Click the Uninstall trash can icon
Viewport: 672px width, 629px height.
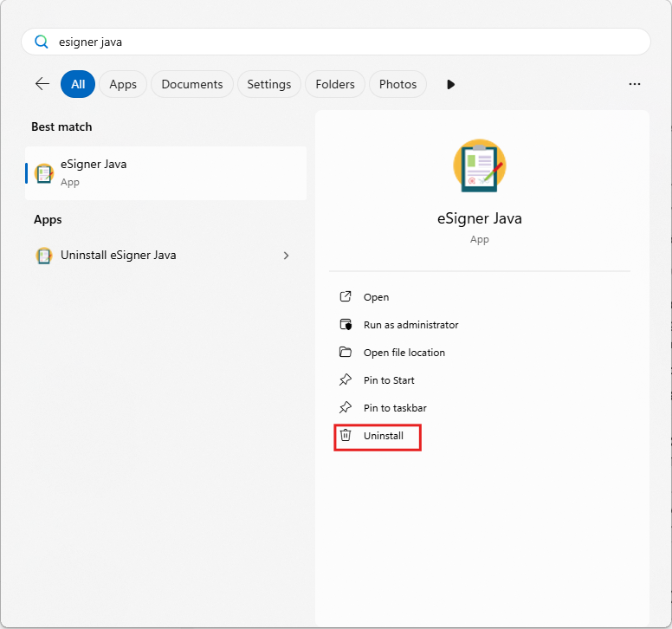pyautogui.click(x=346, y=435)
